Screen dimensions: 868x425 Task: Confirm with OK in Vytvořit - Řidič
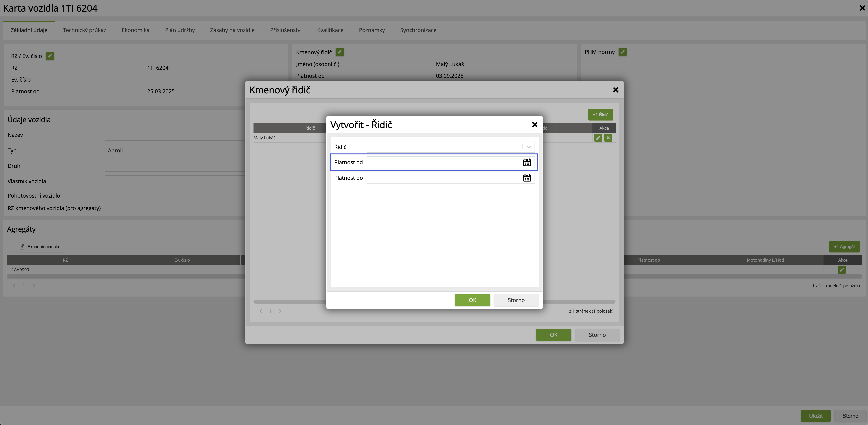[x=472, y=300]
